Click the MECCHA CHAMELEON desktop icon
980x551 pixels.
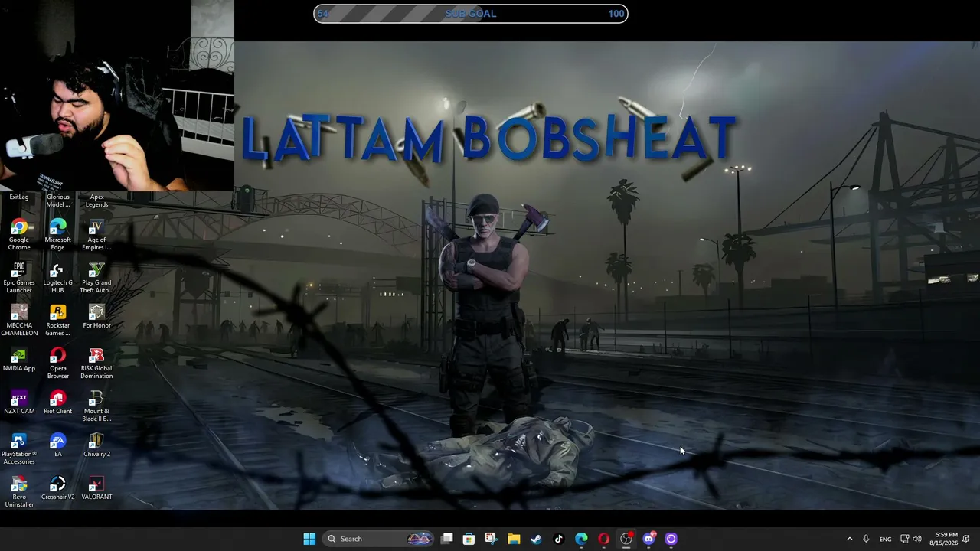tap(19, 320)
